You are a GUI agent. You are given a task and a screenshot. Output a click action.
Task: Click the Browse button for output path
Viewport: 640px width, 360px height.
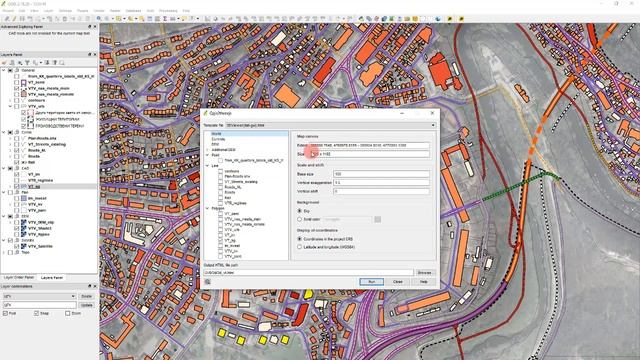click(424, 272)
